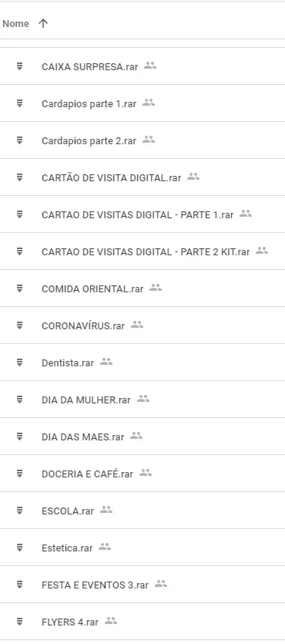Click the file icon beside CAIXA SURPRESA.rar
Screen dimensions: 285x644
pyautogui.click(x=19, y=66)
